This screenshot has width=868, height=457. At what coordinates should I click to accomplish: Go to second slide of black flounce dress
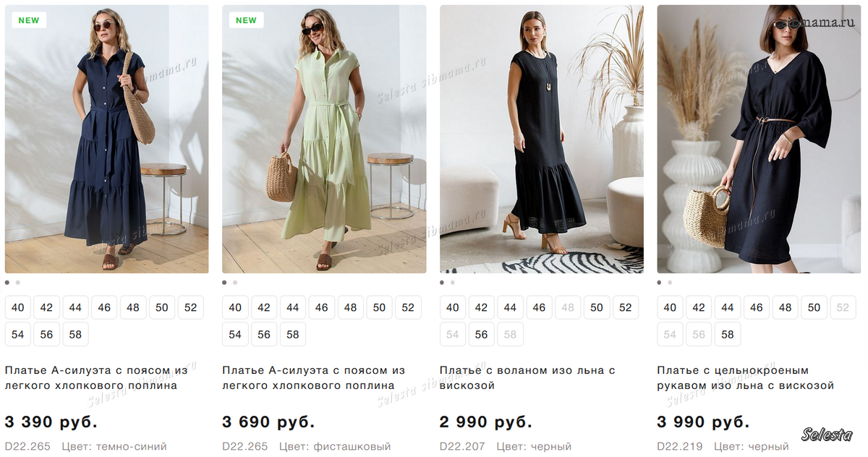[x=453, y=283]
